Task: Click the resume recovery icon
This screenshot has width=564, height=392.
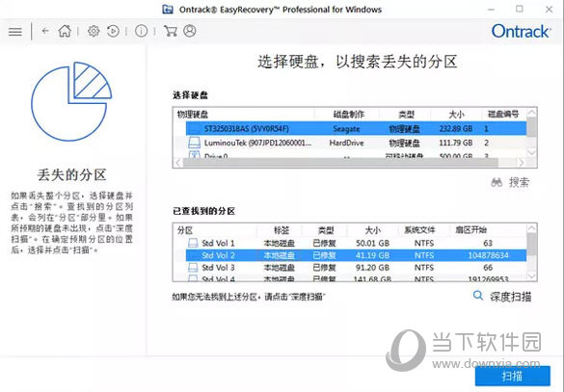Action: point(113,31)
